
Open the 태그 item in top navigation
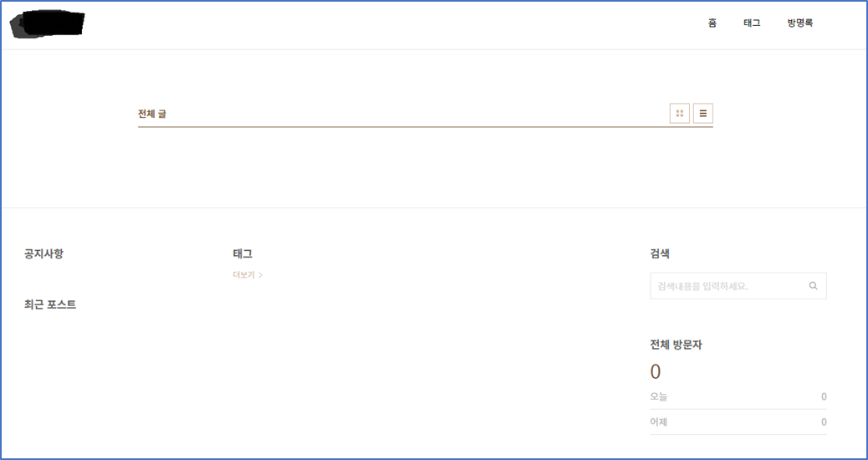[752, 23]
